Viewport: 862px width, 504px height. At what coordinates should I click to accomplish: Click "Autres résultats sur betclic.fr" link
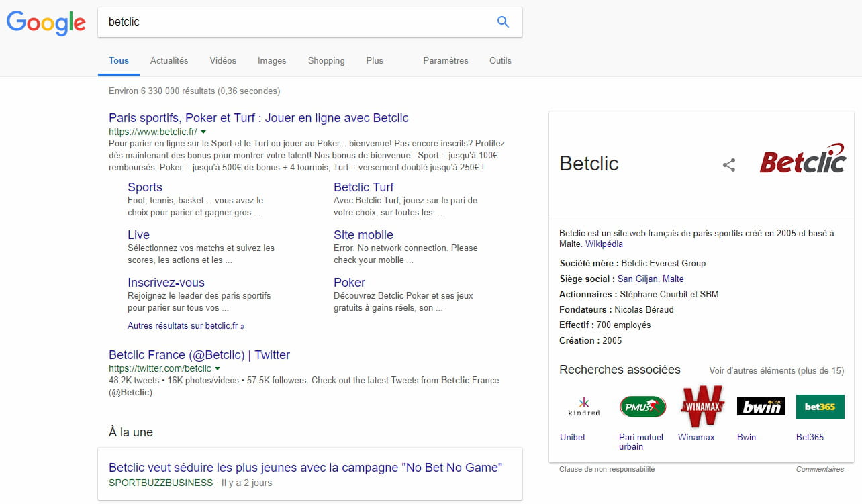pos(186,326)
